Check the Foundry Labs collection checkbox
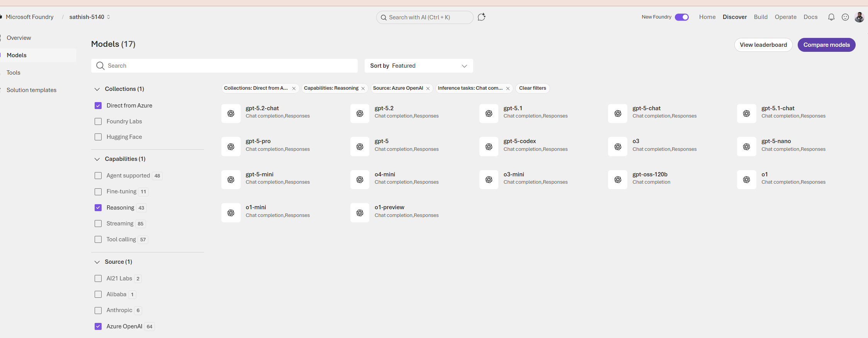868x338 pixels. point(98,121)
